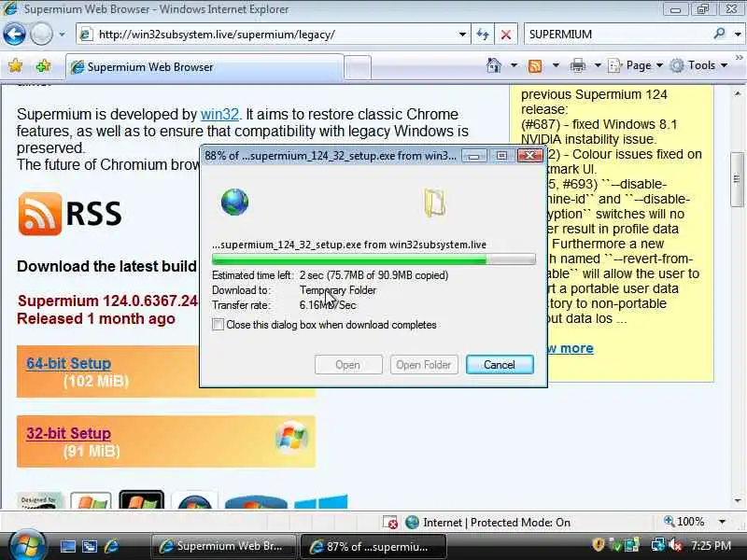The width and height of the screenshot is (747, 560).
Task: Click the black Windows logo badge thumbnail
Action: click(x=142, y=499)
